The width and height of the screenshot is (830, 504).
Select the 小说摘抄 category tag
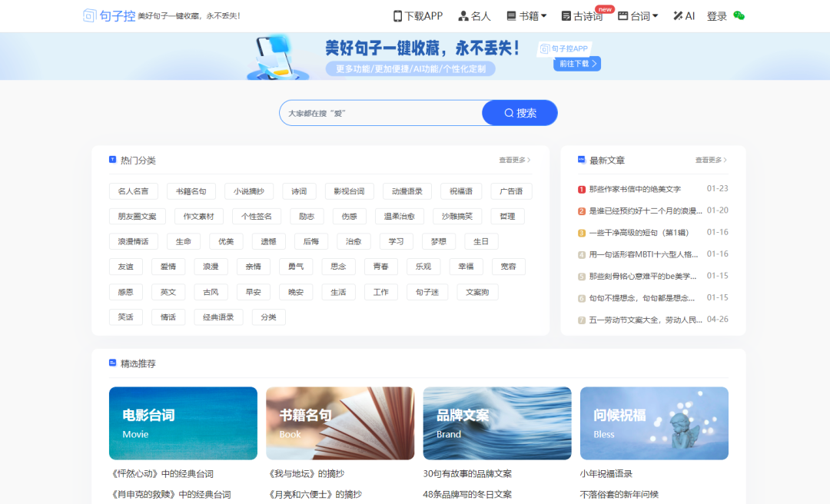click(249, 191)
